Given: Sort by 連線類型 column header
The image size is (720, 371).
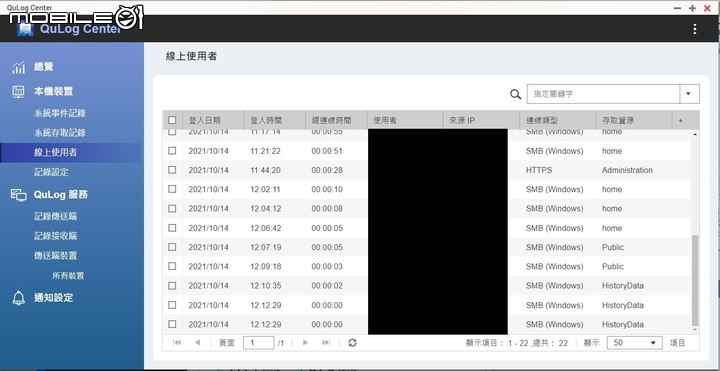Looking at the screenshot, I should pos(558,120).
